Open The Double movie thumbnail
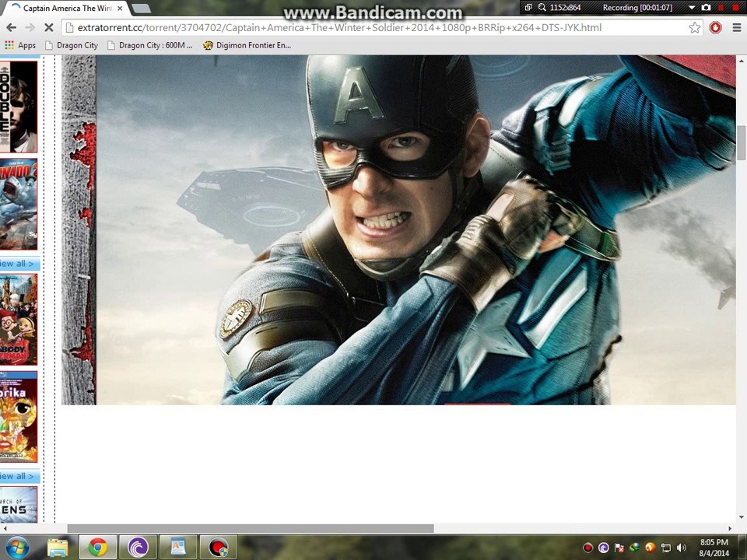The width and height of the screenshot is (747, 560). click(19, 107)
